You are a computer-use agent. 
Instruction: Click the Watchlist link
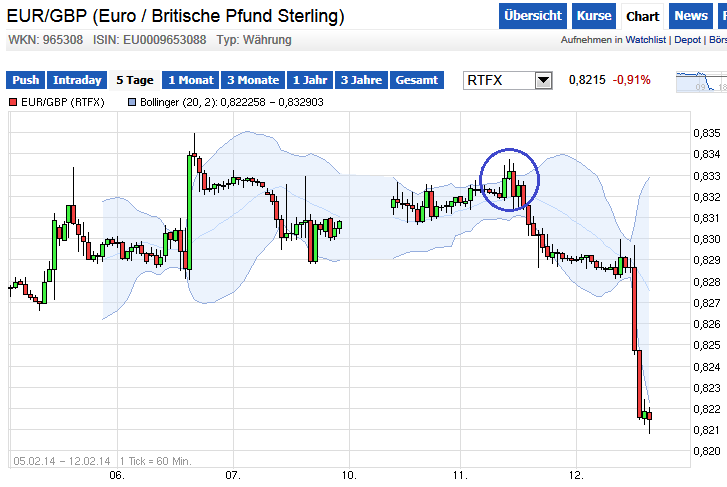coord(648,40)
